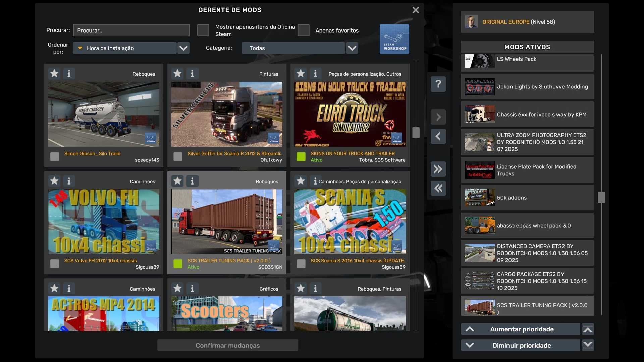Disable SIGNS ON YOUR TRUCK AND TRAILER mod

point(301,156)
